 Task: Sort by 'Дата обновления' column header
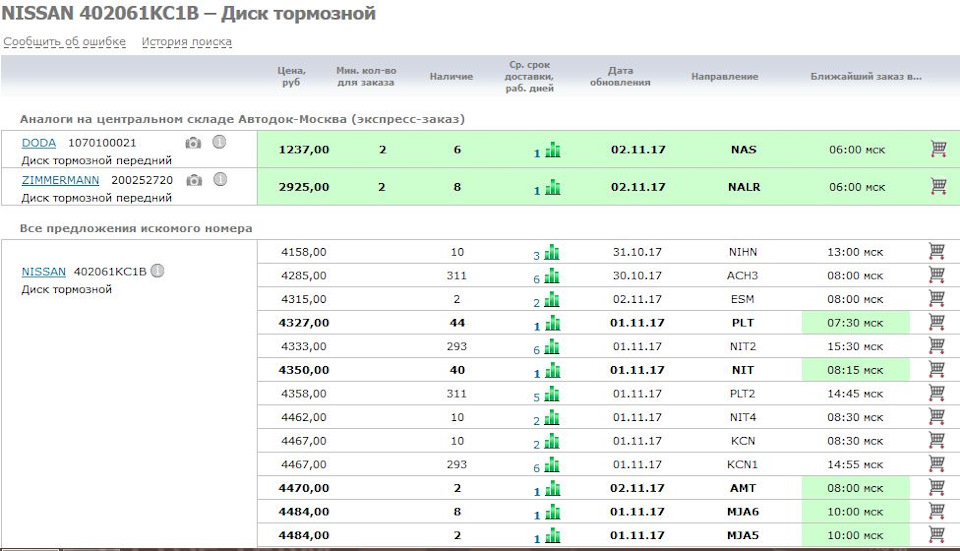[x=620, y=77]
